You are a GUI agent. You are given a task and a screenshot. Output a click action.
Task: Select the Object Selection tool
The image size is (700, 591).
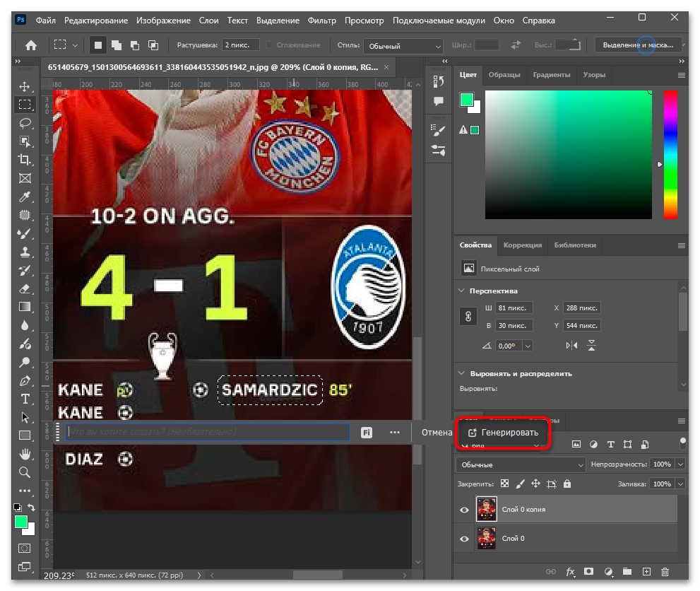pyautogui.click(x=25, y=141)
